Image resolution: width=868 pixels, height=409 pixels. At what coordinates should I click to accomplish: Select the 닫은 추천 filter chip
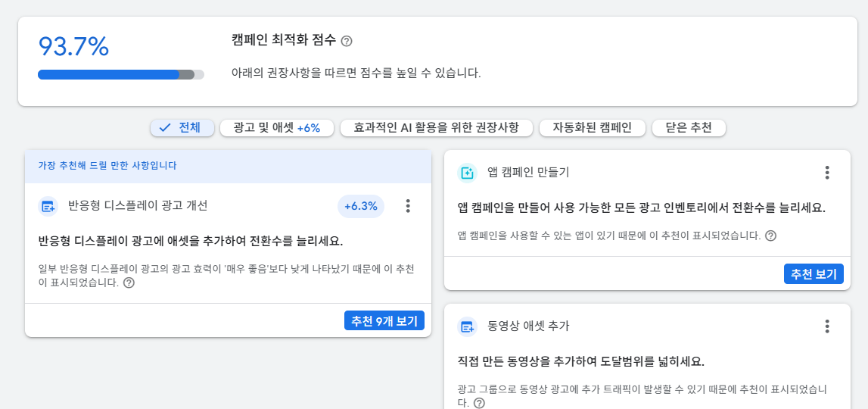[x=689, y=128]
